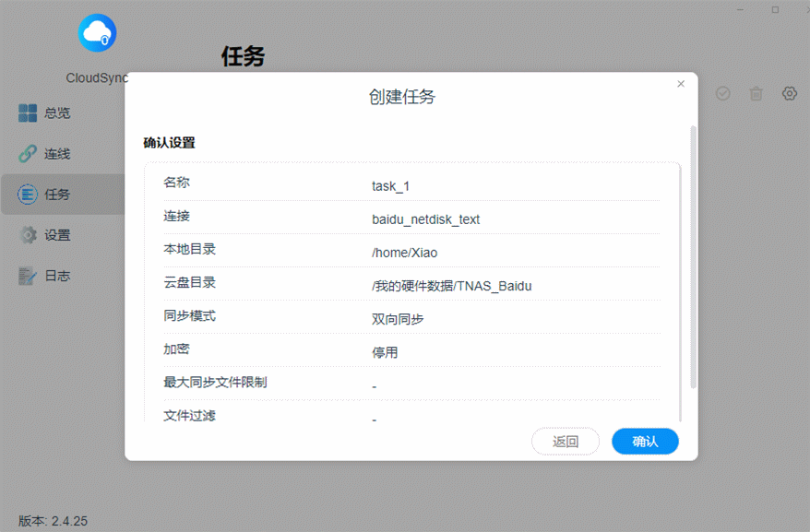This screenshot has height=532, width=810.
Task: Select the baidu_netdisk_text connection value
Action: 425,219
